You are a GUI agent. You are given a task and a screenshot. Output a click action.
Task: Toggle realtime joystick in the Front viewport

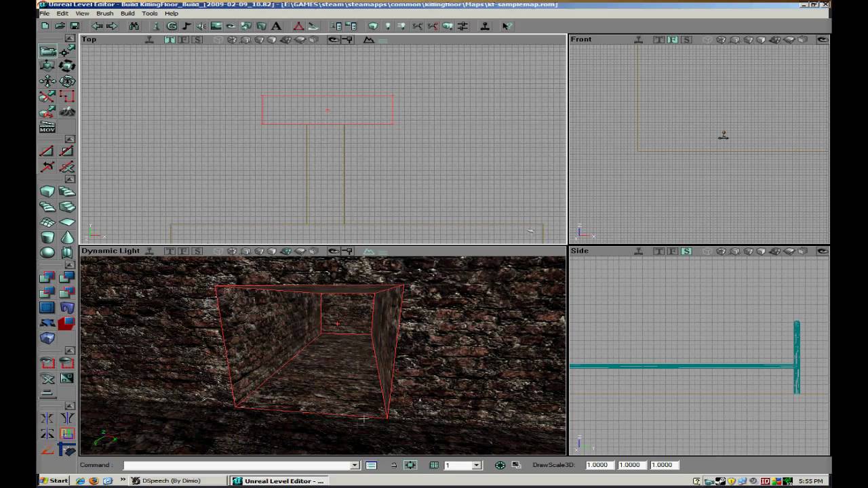pyautogui.click(x=638, y=39)
